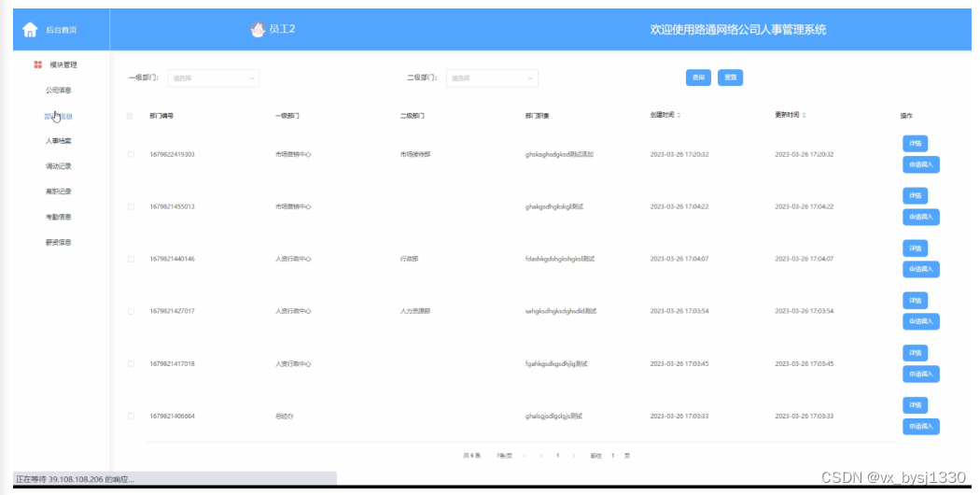This screenshot has height=495, width=980.
Task: Click 申请调入 for row 1679821455013
Action: [x=920, y=218]
